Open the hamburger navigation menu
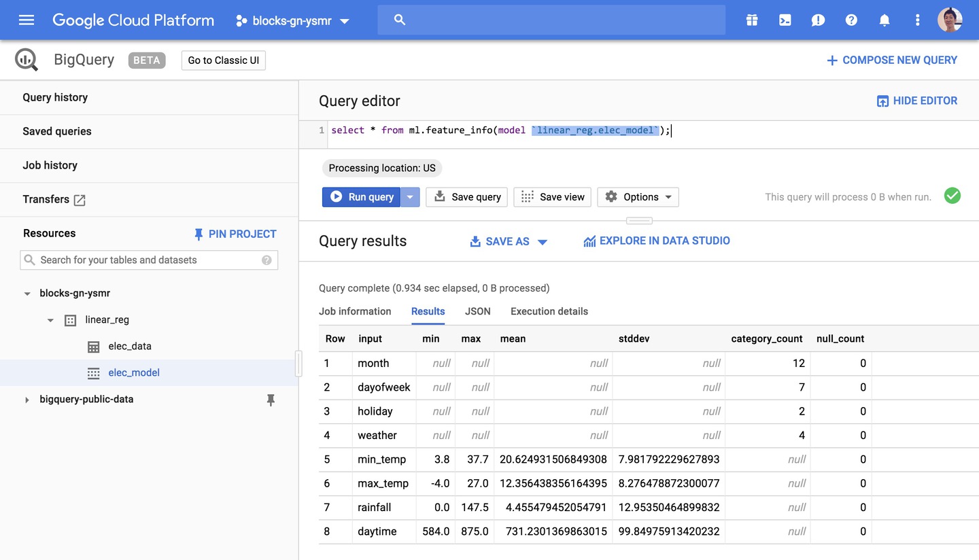 (27, 20)
